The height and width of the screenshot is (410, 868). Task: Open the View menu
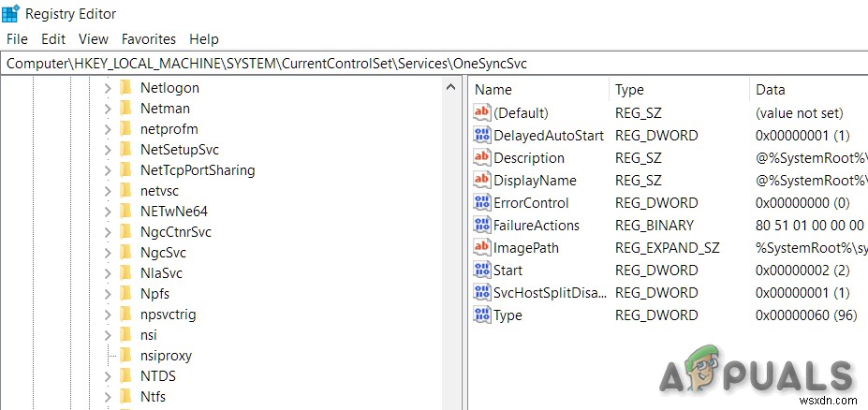pyautogui.click(x=94, y=39)
